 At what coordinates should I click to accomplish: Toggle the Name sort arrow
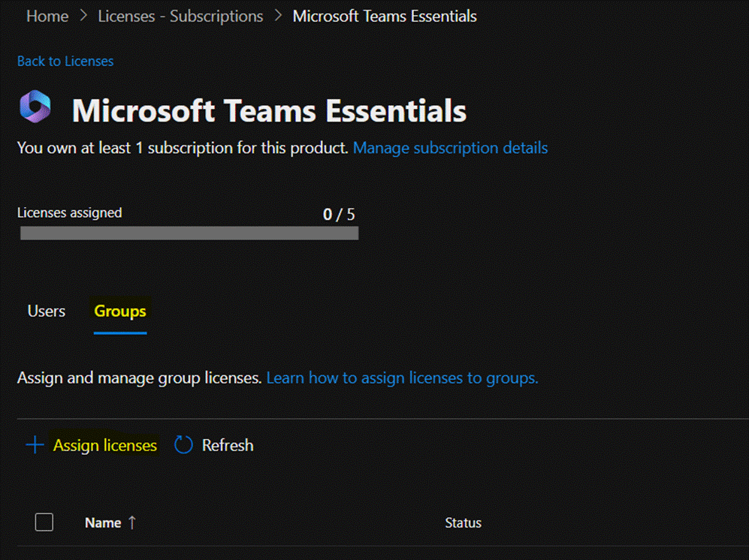point(132,522)
